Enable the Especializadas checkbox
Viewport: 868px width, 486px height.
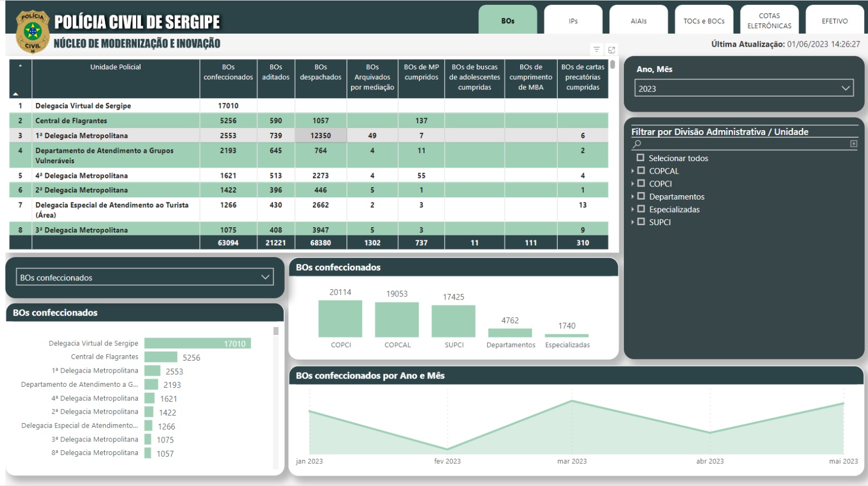coord(641,209)
